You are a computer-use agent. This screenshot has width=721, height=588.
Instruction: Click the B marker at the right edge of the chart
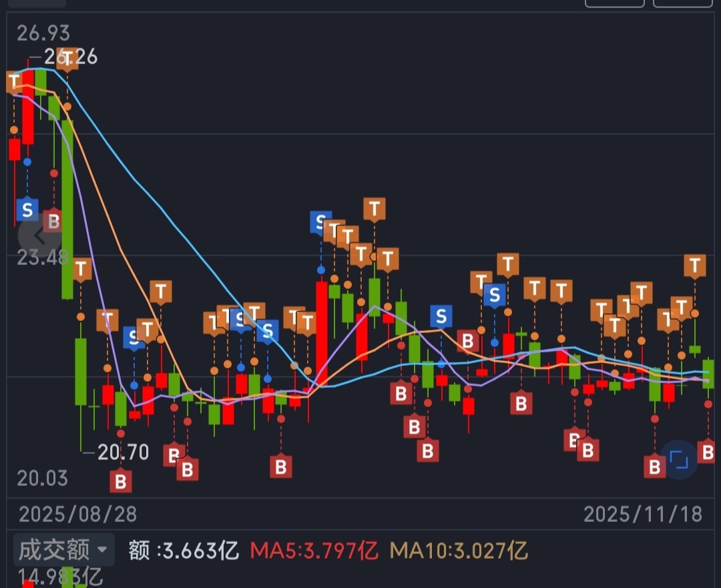pyautogui.click(x=707, y=452)
